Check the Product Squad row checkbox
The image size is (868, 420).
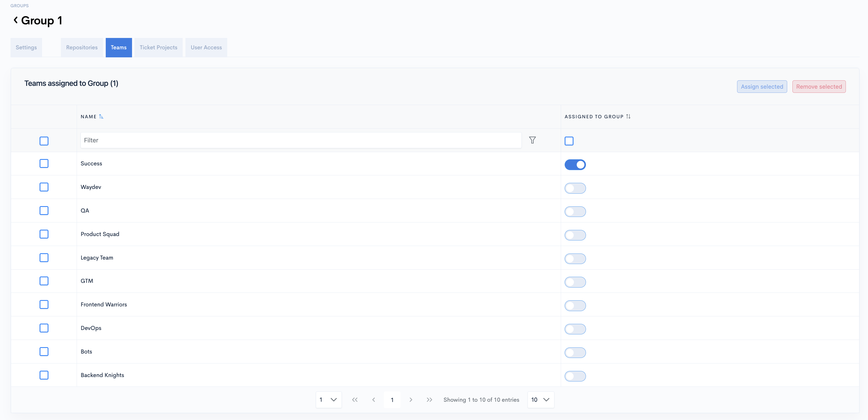click(44, 234)
